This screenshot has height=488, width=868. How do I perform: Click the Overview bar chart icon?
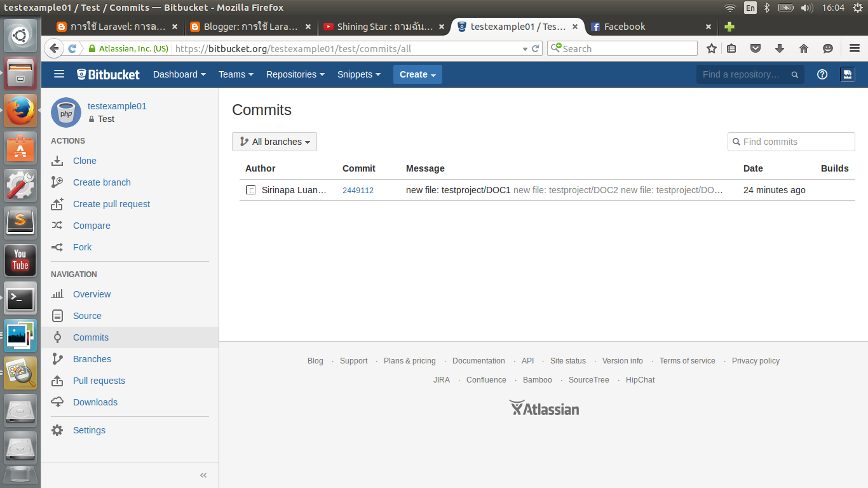click(57, 294)
